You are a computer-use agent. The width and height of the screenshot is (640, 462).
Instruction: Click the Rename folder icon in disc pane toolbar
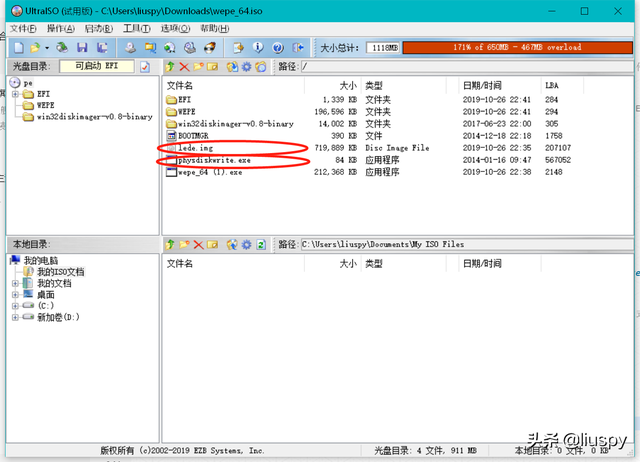point(212,67)
